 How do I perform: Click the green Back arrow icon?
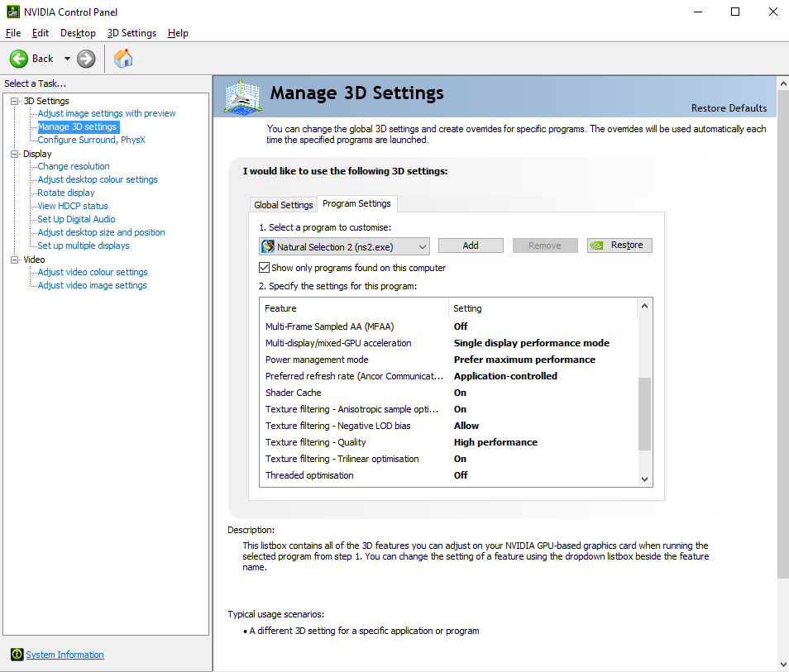click(x=19, y=59)
